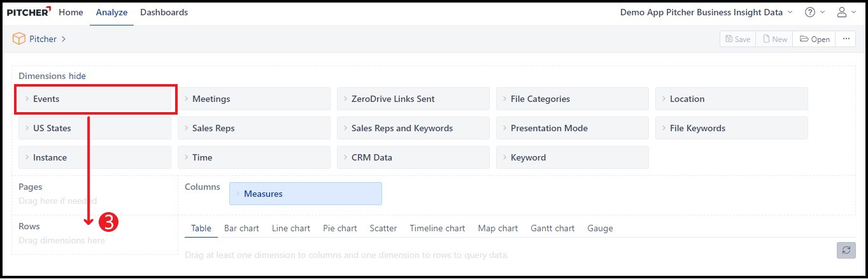This screenshot has height=279, width=868.
Task: Save the current analysis
Action: [x=737, y=39]
